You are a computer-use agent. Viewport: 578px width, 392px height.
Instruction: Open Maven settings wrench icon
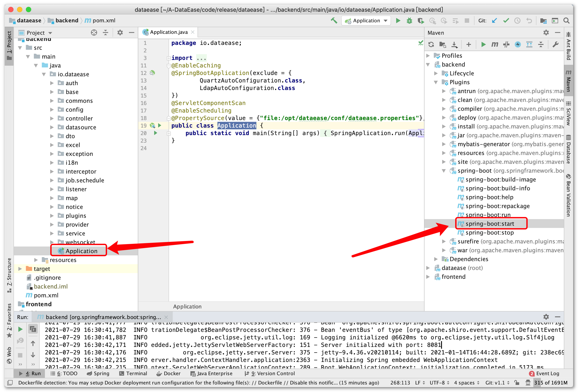(555, 44)
